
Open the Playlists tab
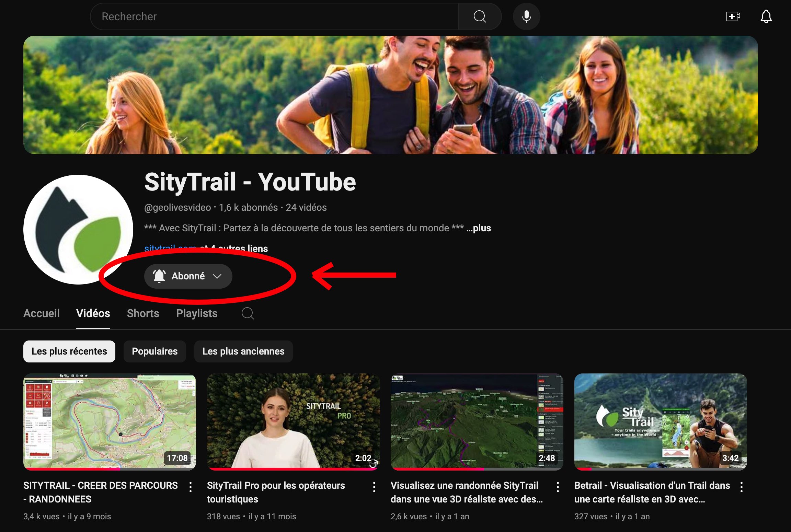pyautogui.click(x=197, y=313)
